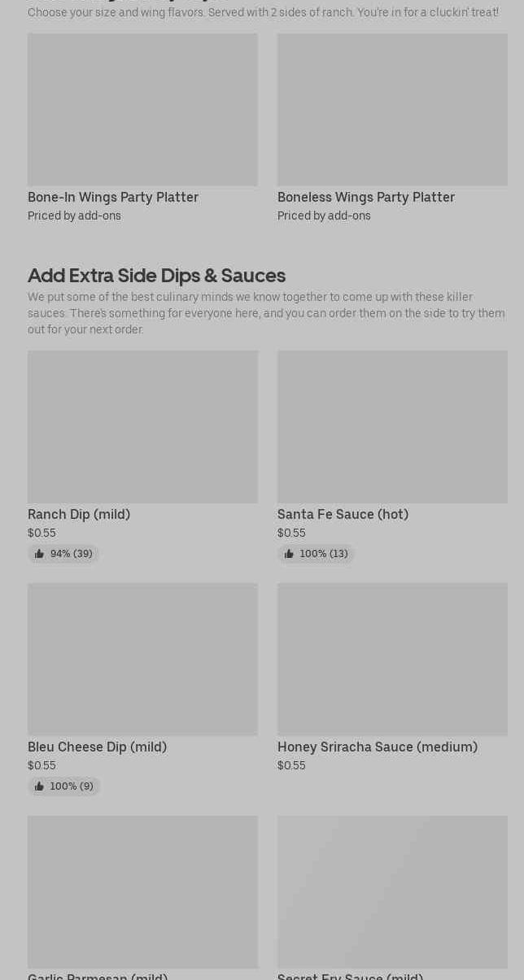The height and width of the screenshot is (980, 524).
Task: Open the Honey Sriracha Sauce item image
Action: click(392, 659)
